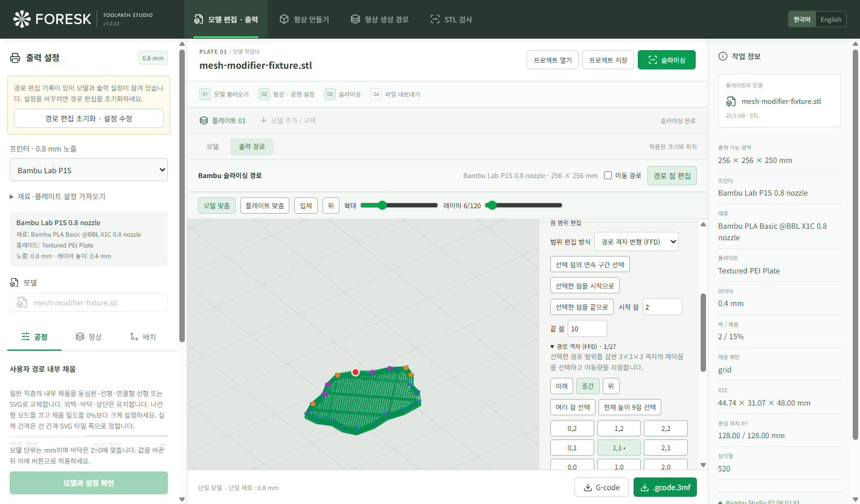Switch to the 배치 settings tab

tap(143, 337)
